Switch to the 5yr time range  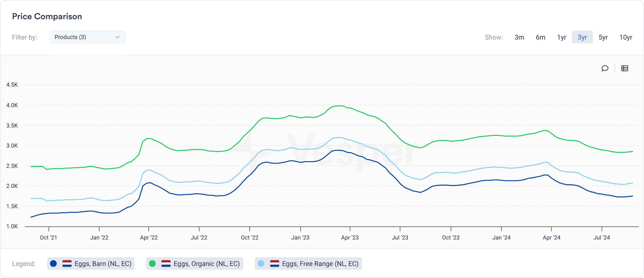pyautogui.click(x=603, y=37)
